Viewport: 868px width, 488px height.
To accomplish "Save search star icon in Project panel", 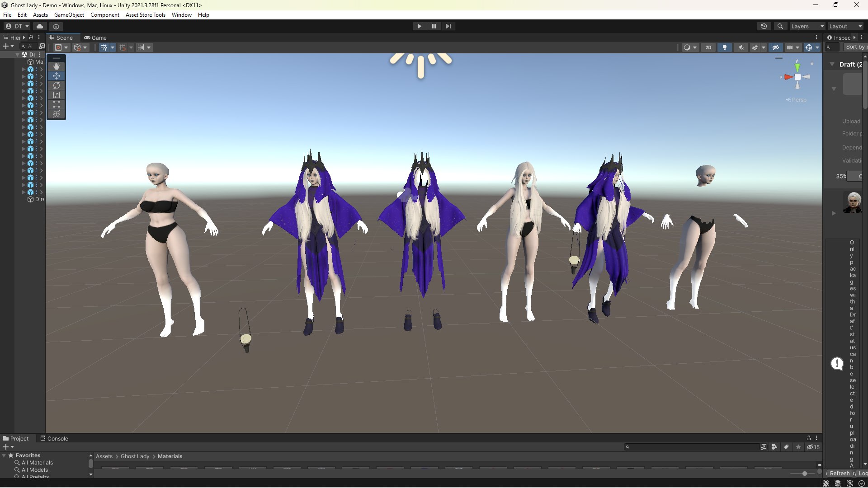I will tap(798, 447).
